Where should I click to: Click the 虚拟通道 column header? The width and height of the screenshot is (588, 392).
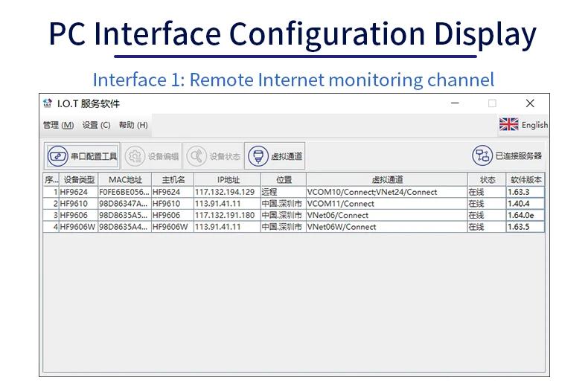pyautogui.click(x=386, y=180)
